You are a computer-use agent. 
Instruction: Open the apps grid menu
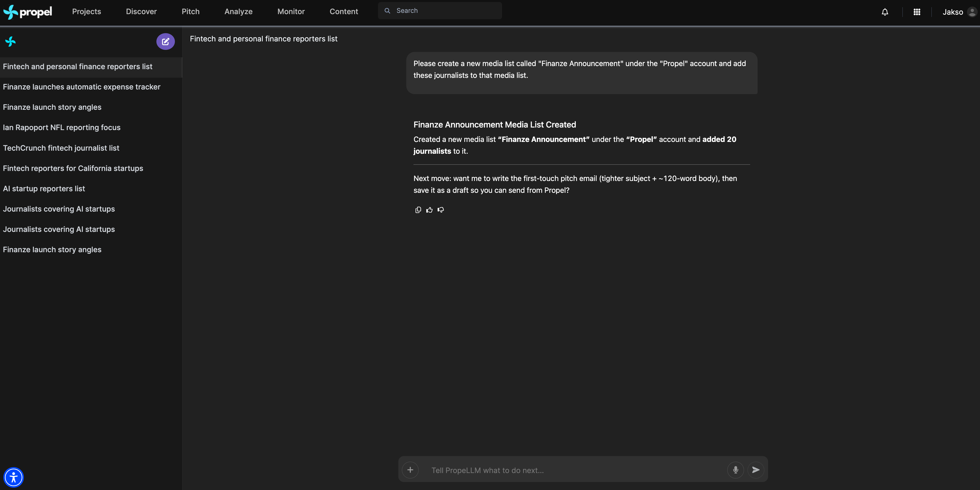[917, 12]
